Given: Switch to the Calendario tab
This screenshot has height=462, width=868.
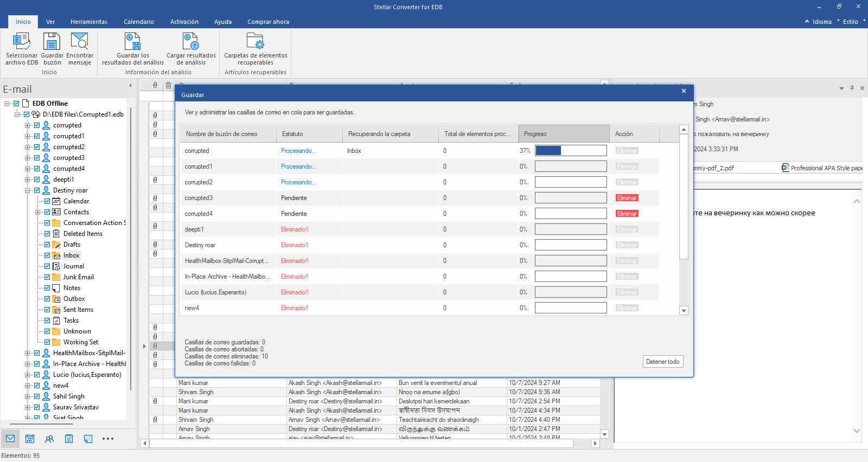Looking at the screenshot, I should point(139,22).
